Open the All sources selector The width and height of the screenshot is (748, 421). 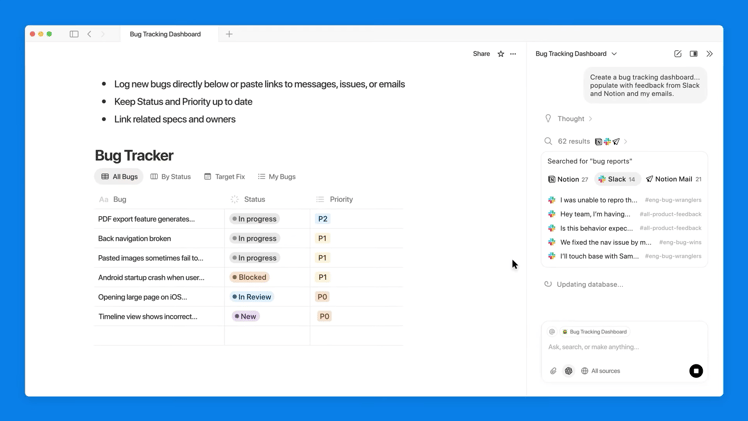click(x=601, y=371)
